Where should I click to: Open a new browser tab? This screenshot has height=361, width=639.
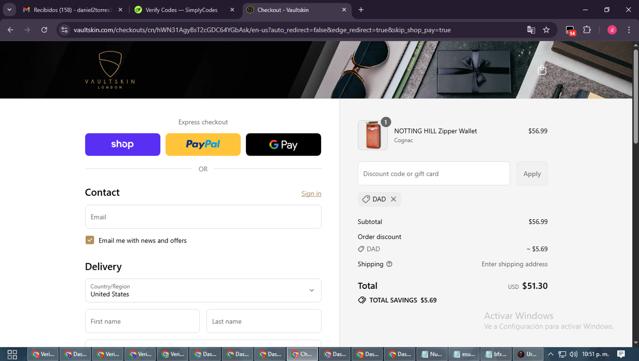click(x=361, y=10)
